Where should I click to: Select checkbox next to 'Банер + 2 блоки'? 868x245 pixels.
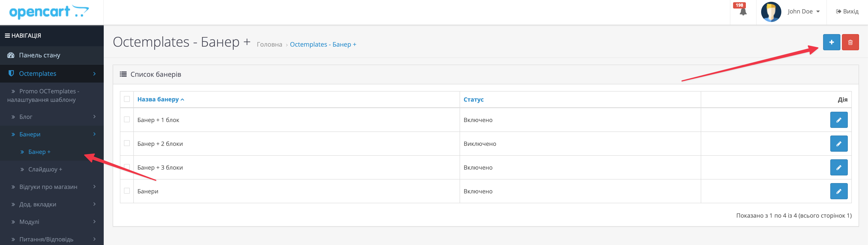point(127,143)
